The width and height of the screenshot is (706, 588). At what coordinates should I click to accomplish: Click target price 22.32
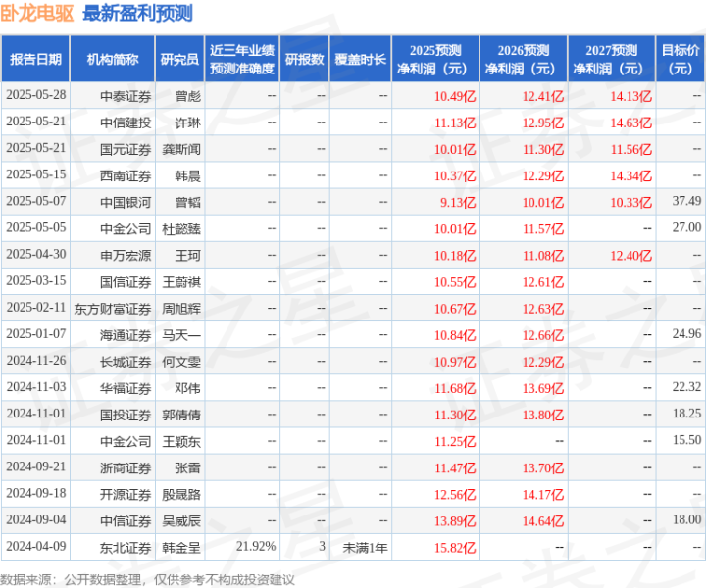point(686,386)
